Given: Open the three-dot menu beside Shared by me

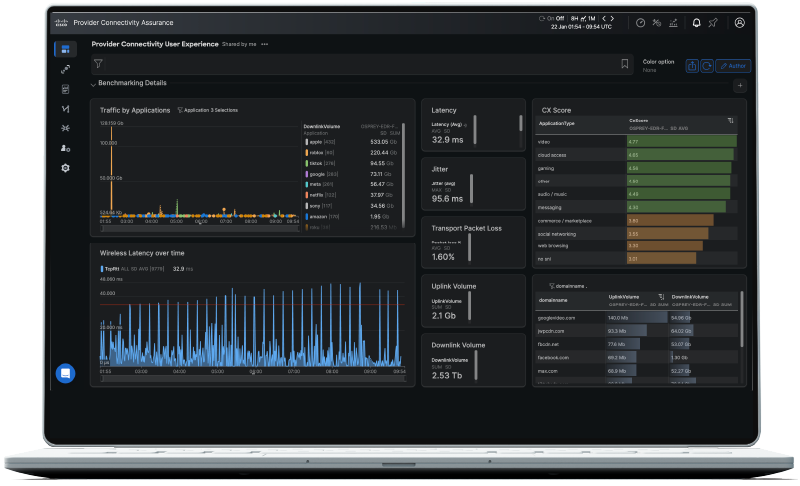Looking at the screenshot, I should (265, 45).
